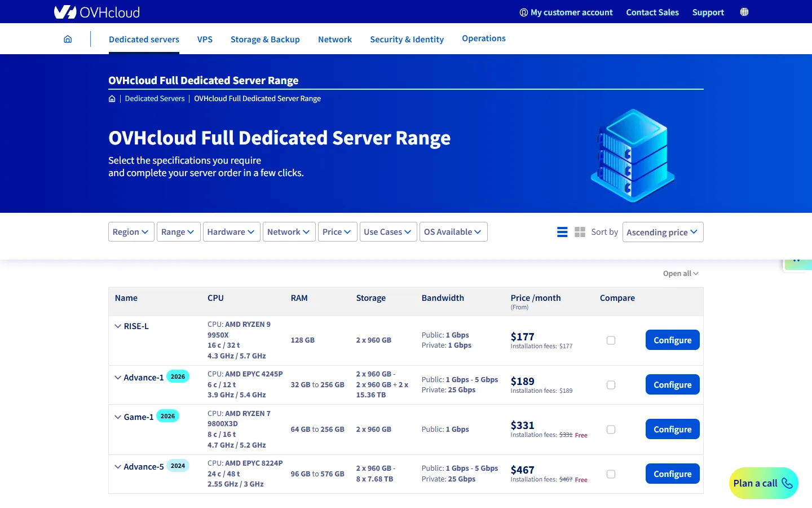Open the Hardware filter dropdown
The height and width of the screenshot is (508, 812).
pyautogui.click(x=232, y=232)
